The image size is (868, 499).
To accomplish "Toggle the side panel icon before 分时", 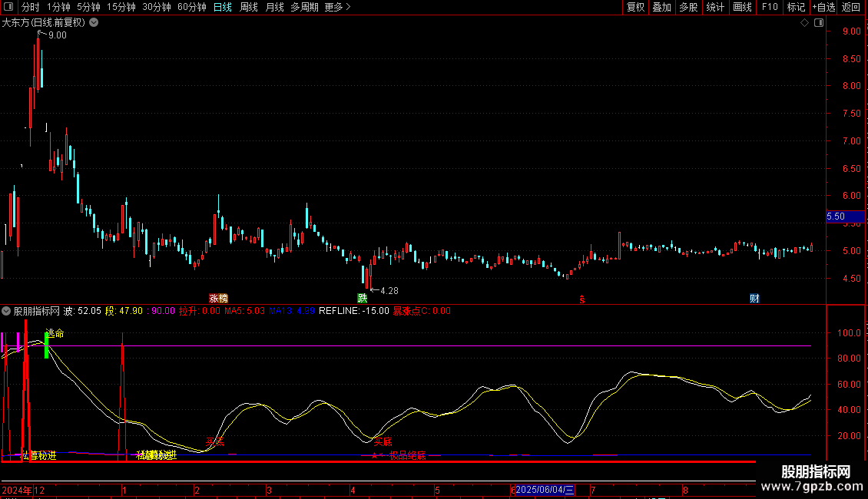I will point(8,7).
